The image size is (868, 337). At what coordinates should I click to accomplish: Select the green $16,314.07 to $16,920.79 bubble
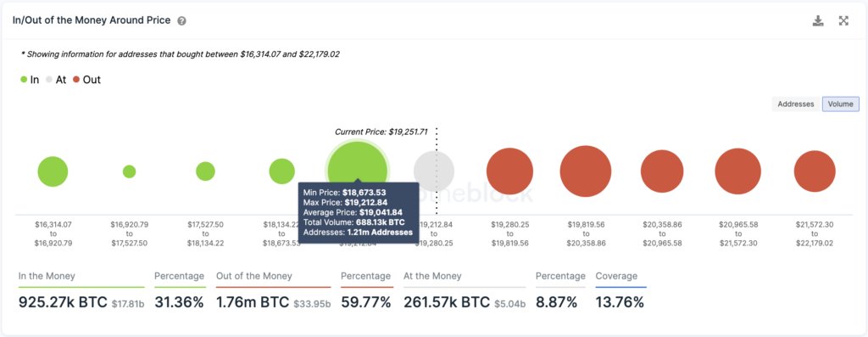tap(53, 171)
